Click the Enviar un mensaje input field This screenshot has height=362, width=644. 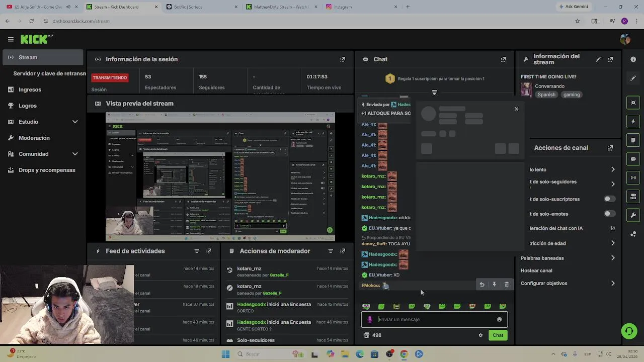pos(434,319)
